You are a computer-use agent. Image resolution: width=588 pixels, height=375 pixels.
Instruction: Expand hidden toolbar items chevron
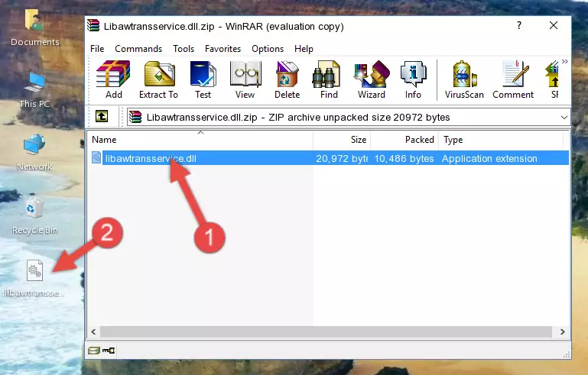tap(565, 61)
